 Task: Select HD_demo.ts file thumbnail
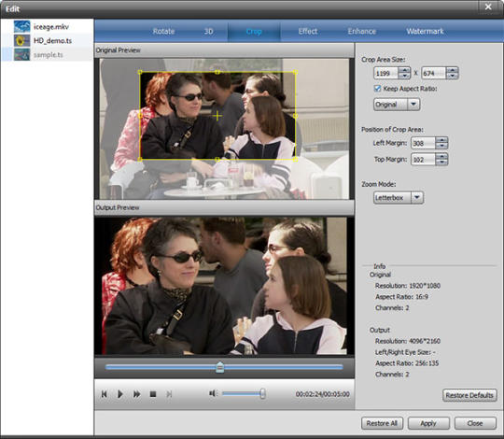coord(21,40)
